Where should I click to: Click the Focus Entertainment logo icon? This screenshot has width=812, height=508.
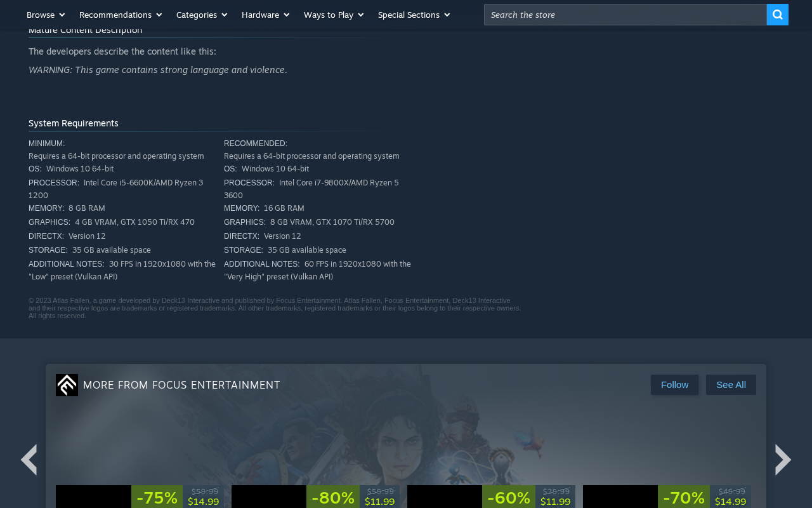pyautogui.click(x=67, y=385)
